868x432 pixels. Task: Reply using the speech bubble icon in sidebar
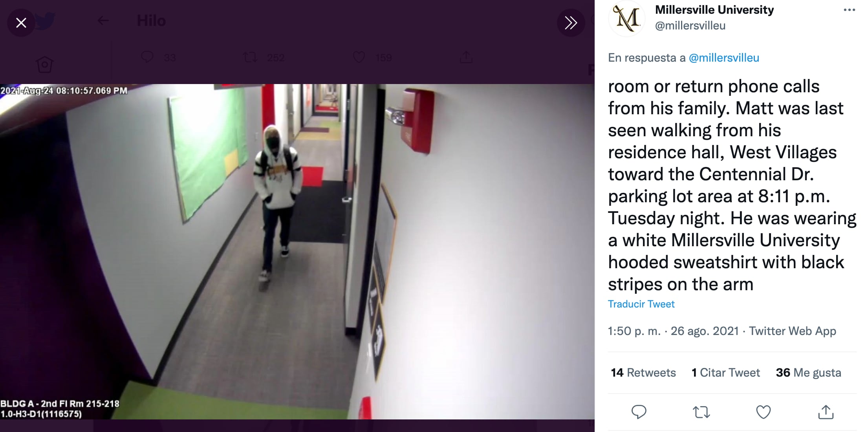click(x=639, y=412)
